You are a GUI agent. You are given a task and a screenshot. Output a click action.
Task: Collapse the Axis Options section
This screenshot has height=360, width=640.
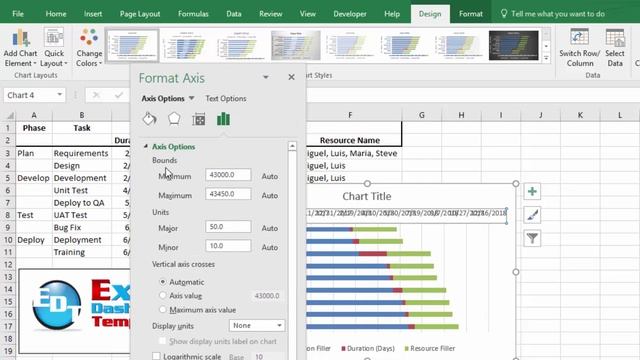click(x=146, y=147)
